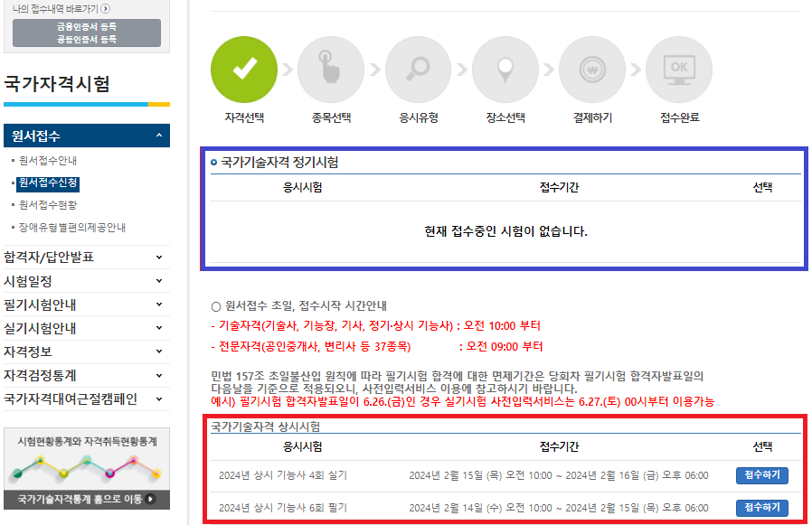Viewport: 812px width, 525px height.
Task: Click the 접수완료 OK monitor step icon
Action: click(x=679, y=69)
